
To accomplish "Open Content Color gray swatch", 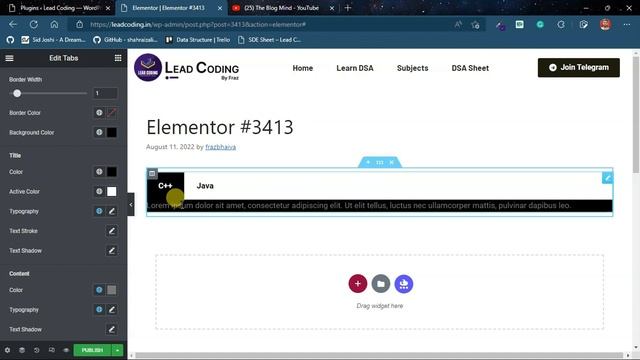I will [111, 290].
